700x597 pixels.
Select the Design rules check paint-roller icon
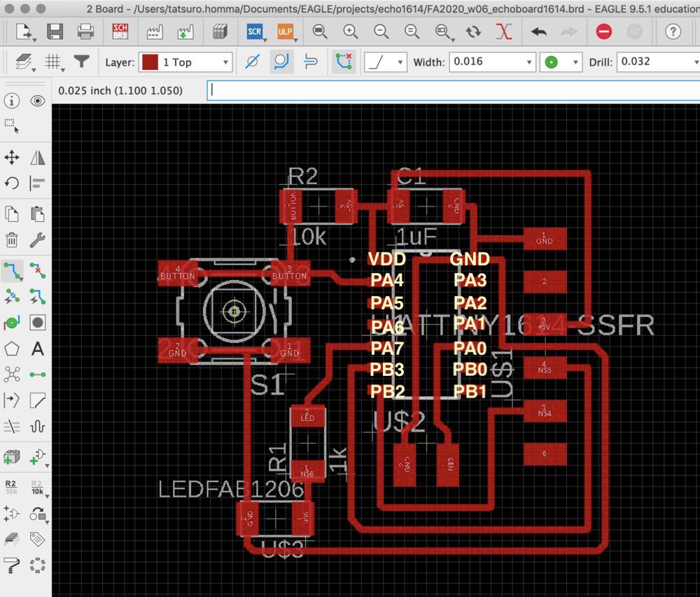coord(12,565)
